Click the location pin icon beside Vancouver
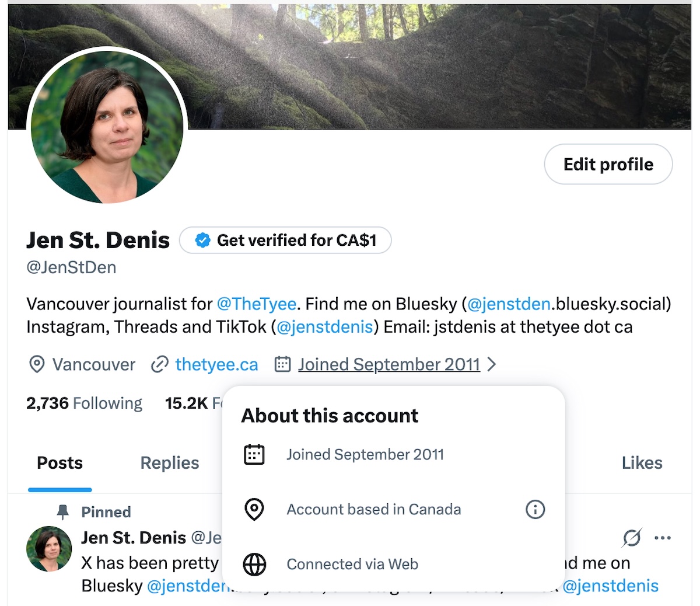The width and height of the screenshot is (700, 606). 36,364
